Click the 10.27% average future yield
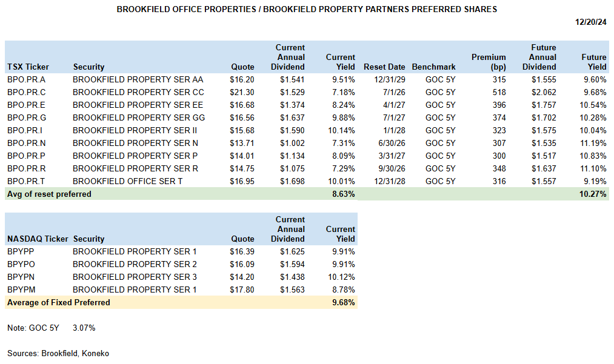The width and height of the screenshot is (614, 364). (x=593, y=194)
